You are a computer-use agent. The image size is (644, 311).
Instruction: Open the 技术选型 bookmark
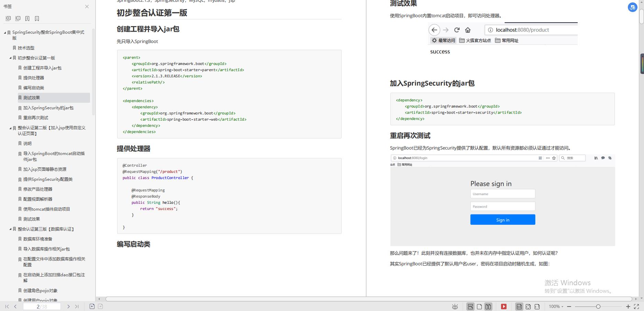[x=26, y=48]
